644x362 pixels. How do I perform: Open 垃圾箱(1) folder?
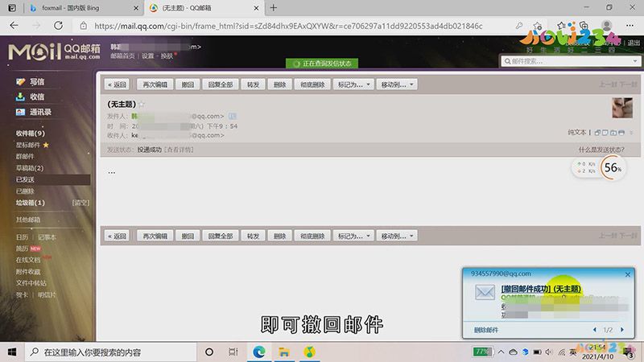[x=31, y=203]
